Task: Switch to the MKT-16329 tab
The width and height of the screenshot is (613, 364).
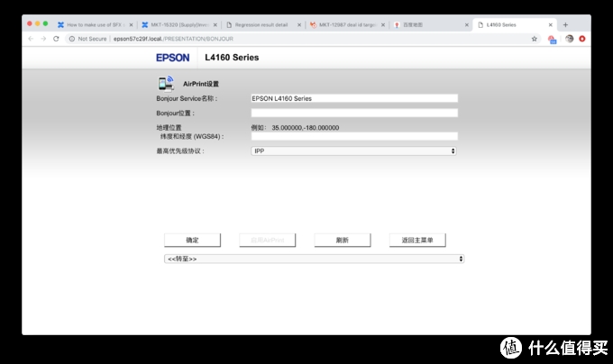Action: 177,24
